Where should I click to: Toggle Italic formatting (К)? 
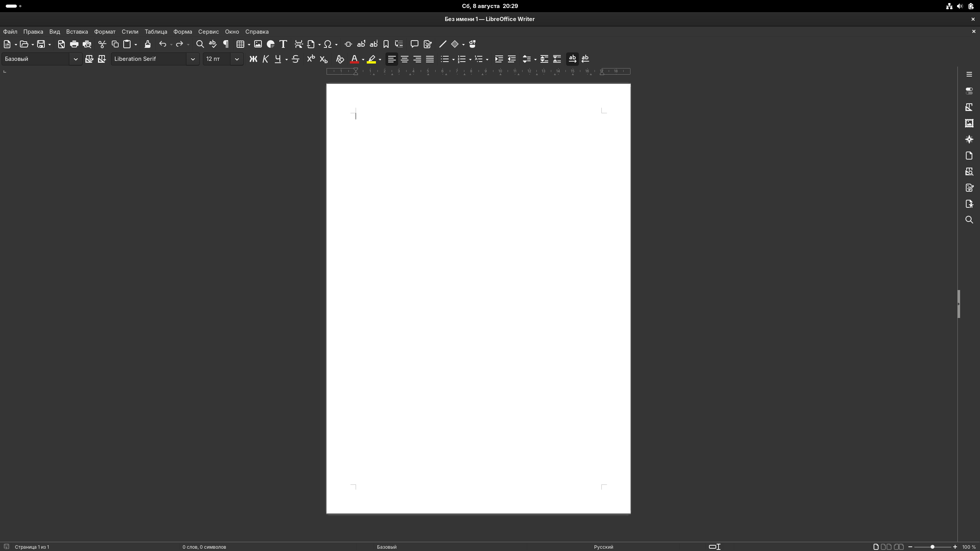point(266,59)
